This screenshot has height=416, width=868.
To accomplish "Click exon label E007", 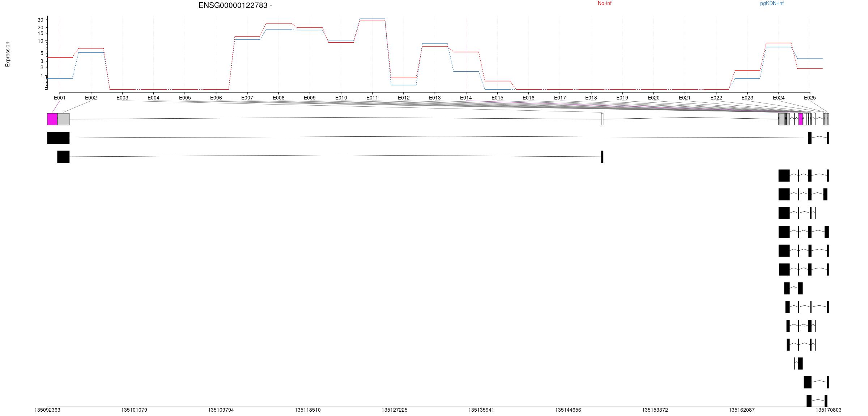I will point(247,98).
